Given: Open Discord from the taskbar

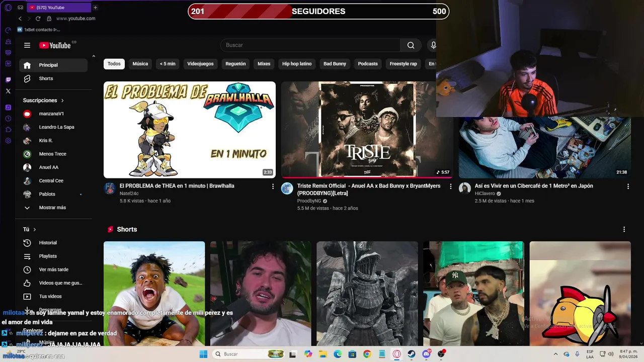Looking at the screenshot, I should [427, 354].
